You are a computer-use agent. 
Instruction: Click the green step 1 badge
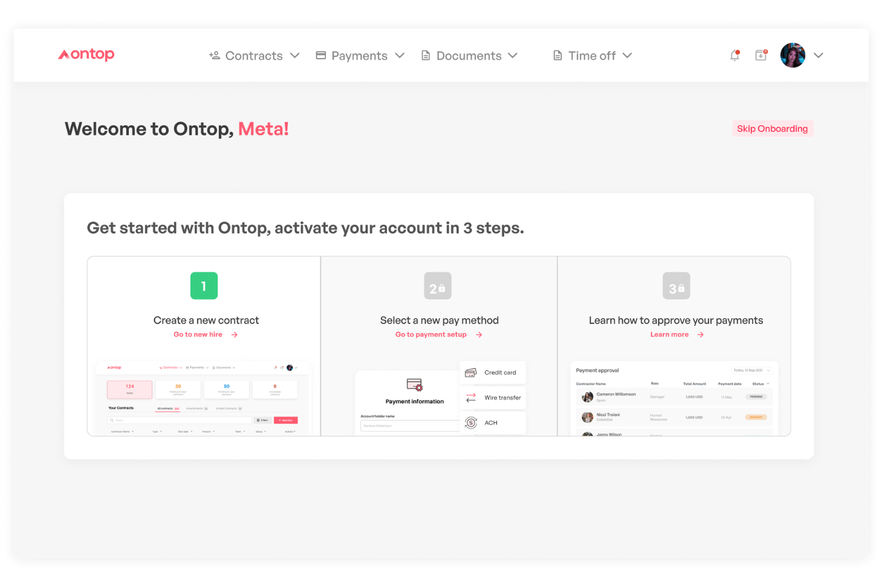204,286
